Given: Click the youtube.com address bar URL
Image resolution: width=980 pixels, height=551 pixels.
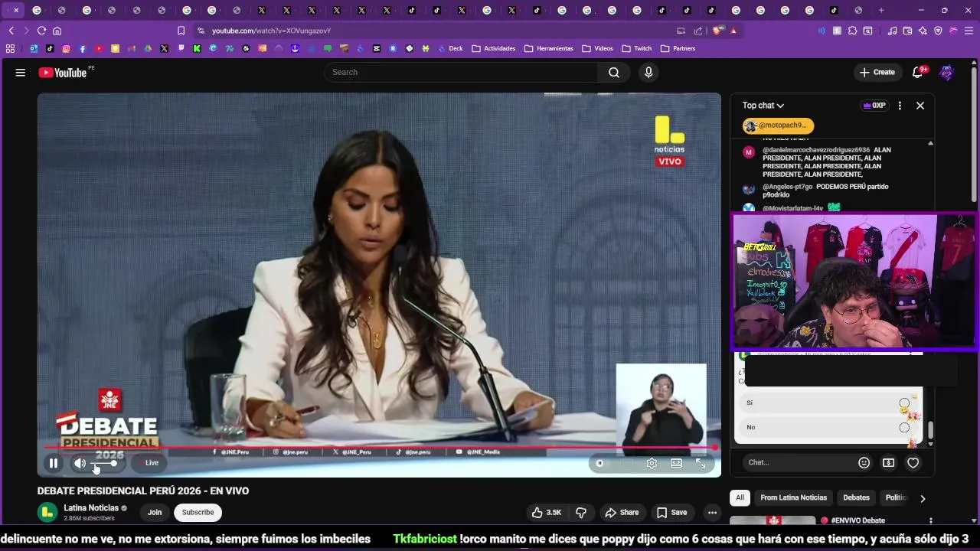Looking at the screenshot, I should pyautogui.click(x=271, y=31).
